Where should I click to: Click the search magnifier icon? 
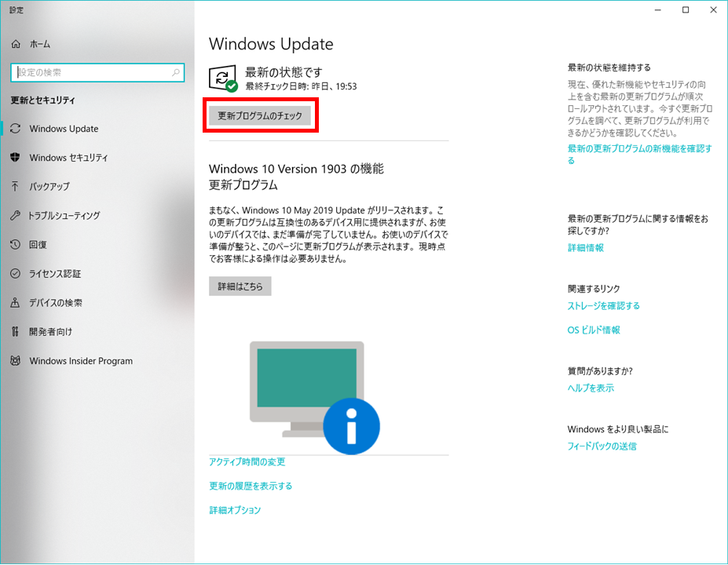pyautogui.click(x=176, y=72)
